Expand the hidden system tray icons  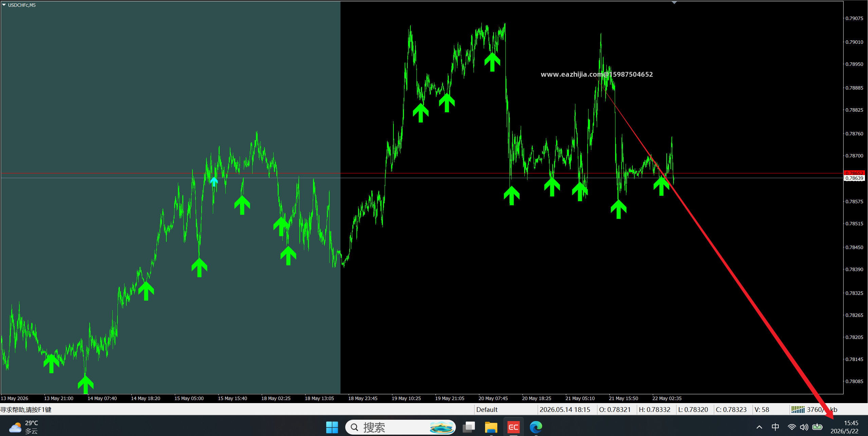pos(759,427)
